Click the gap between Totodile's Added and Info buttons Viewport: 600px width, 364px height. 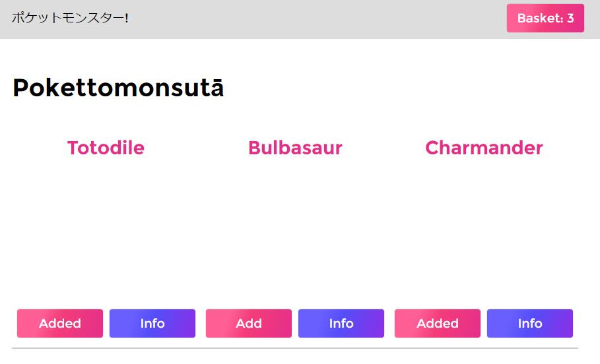coord(106,323)
